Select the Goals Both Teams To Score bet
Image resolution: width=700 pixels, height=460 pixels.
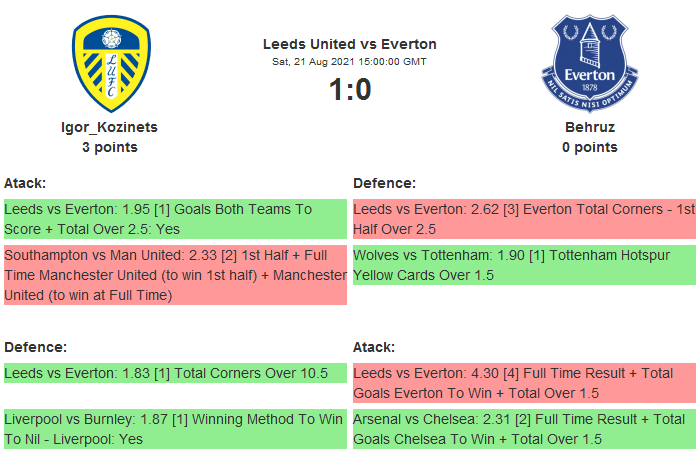coord(175,219)
